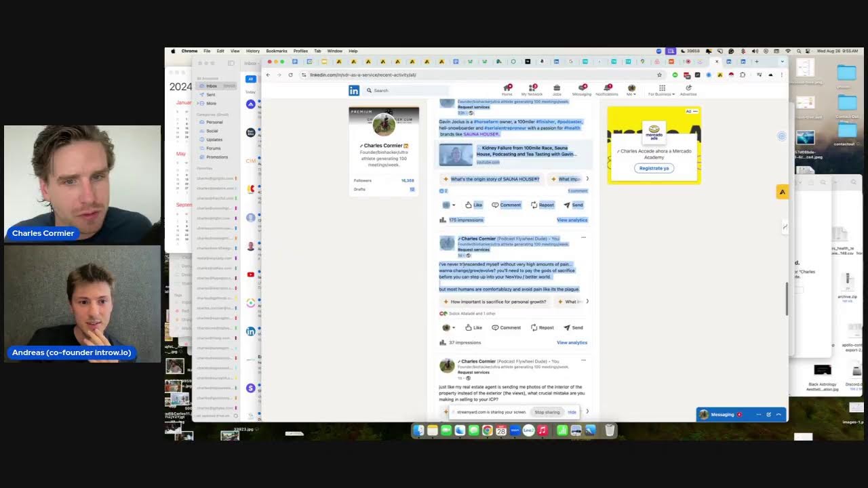The height and width of the screenshot is (488, 868).
Task: Open the Jobs briefcase icon
Action: [x=557, y=89]
